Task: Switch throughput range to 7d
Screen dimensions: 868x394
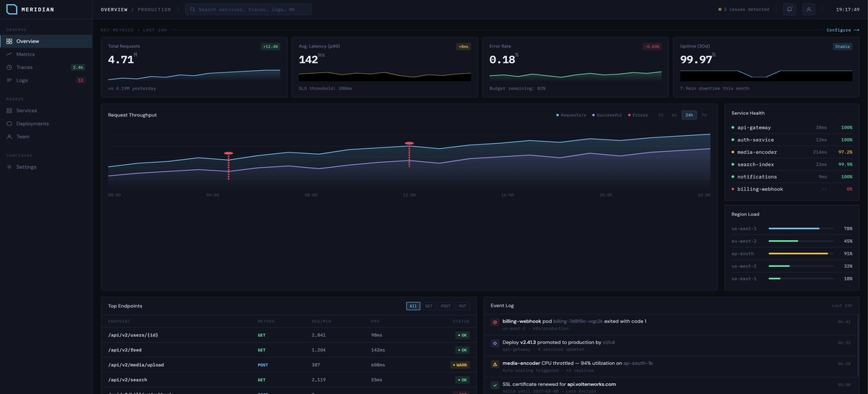Action: coord(704,115)
